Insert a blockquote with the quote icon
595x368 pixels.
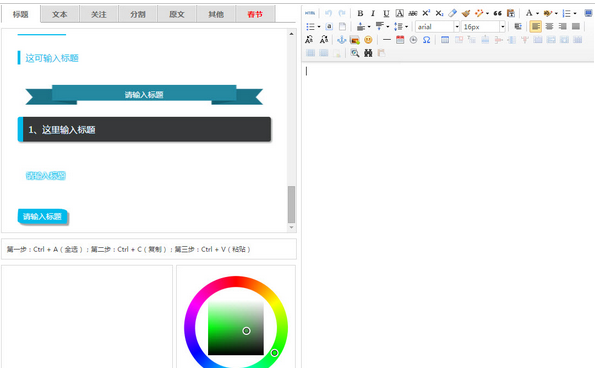click(x=497, y=13)
